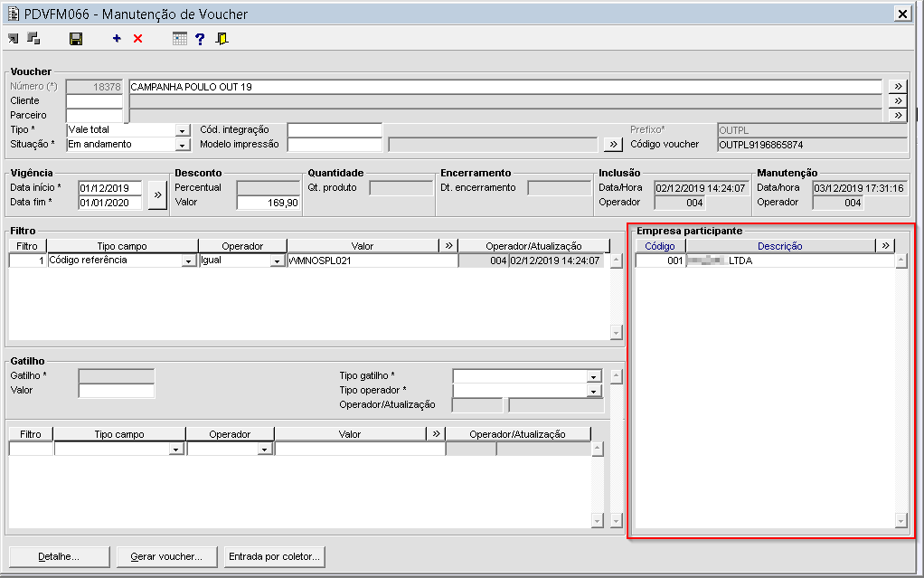Save the voucher with floppy disk icon
The height and width of the screenshot is (578, 924).
tap(76, 39)
